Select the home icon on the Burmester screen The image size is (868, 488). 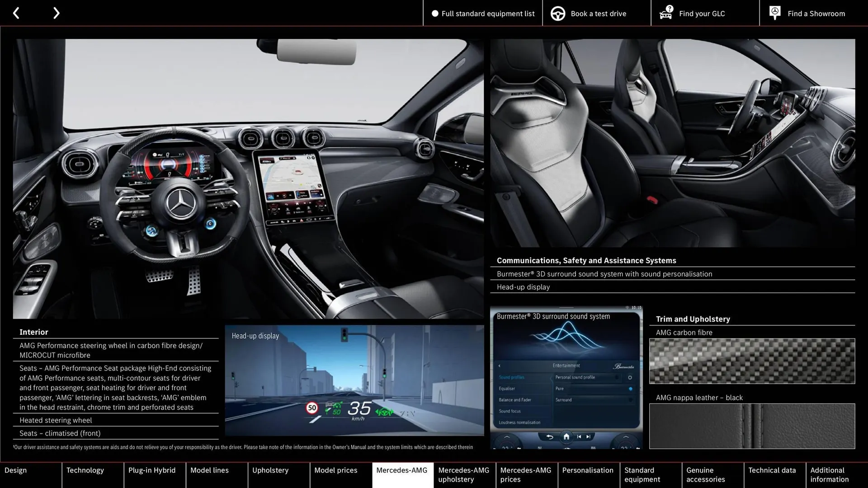coord(566,436)
